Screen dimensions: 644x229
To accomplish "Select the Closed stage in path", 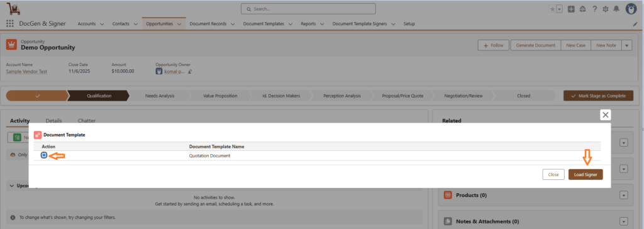I will click(x=524, y=96).
